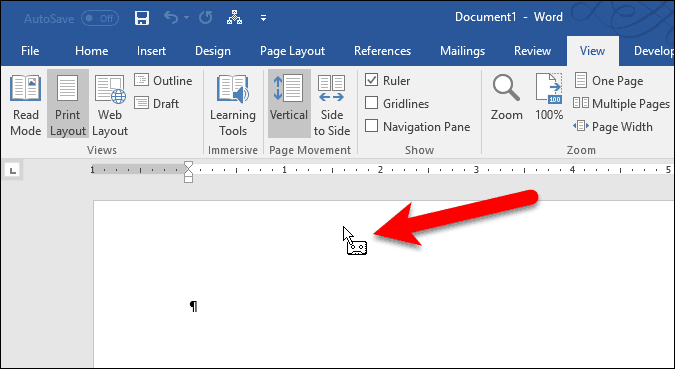
Task: Click the hierarchy chart icon in Quick Access
Action: tap(234, 18)
